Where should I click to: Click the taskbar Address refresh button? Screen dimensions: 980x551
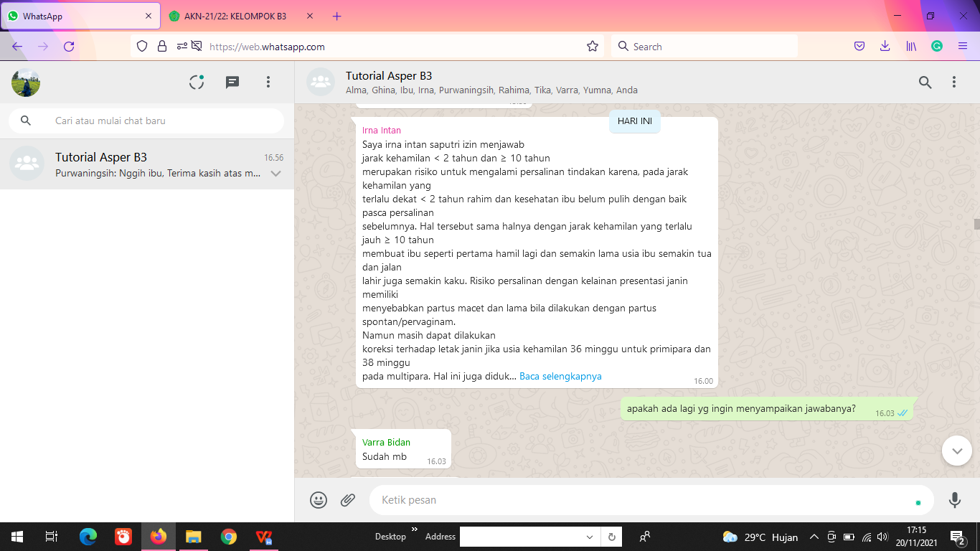(x=612, y=537)
